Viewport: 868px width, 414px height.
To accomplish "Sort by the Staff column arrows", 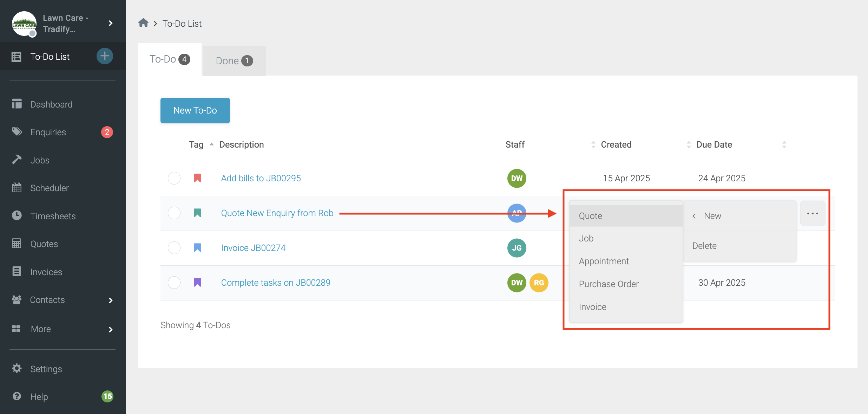I will (x=593, y=144).
